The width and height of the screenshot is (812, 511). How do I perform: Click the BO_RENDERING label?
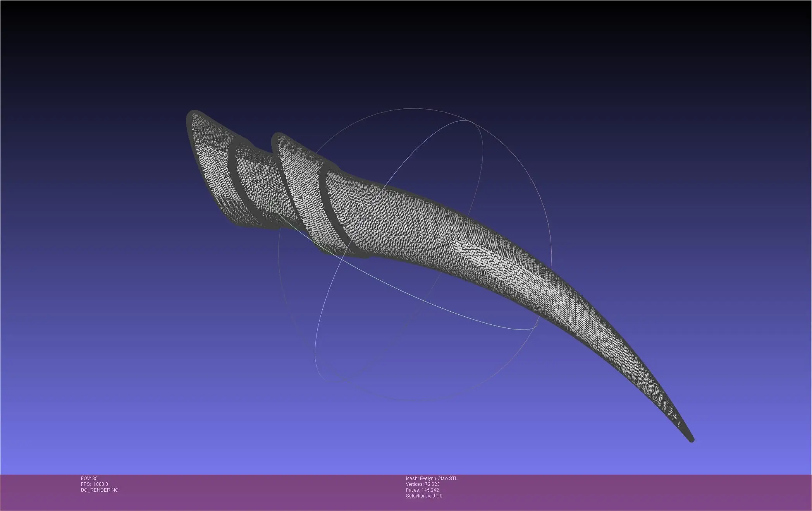pos(100,490)
